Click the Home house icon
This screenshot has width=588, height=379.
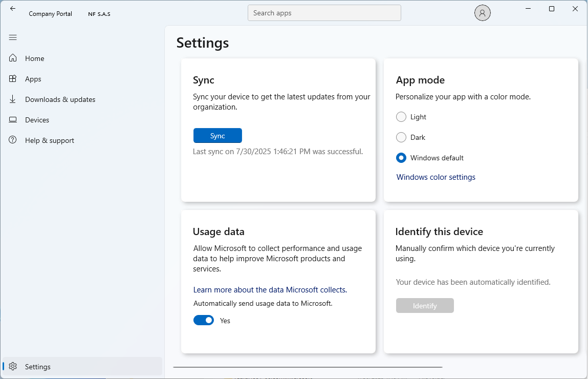tap(13, 58)
